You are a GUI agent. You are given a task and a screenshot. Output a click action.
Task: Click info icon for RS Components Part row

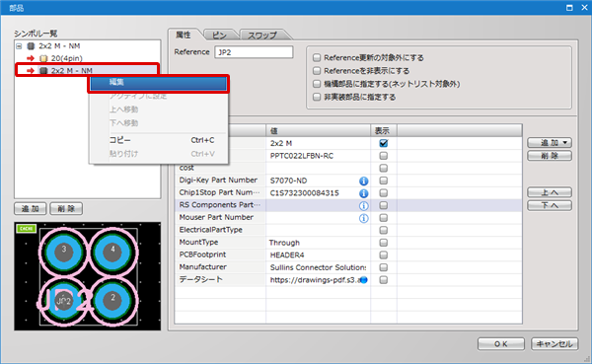(363, 206)
